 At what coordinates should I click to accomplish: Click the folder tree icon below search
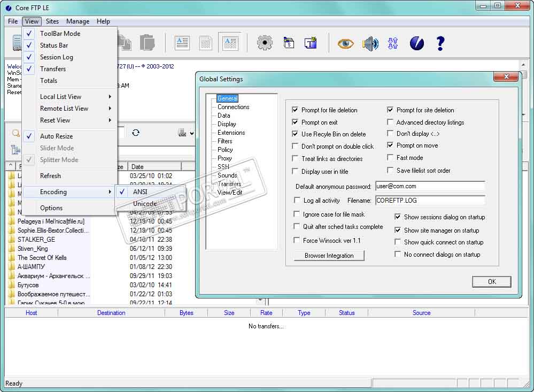[x=16, y=149]
